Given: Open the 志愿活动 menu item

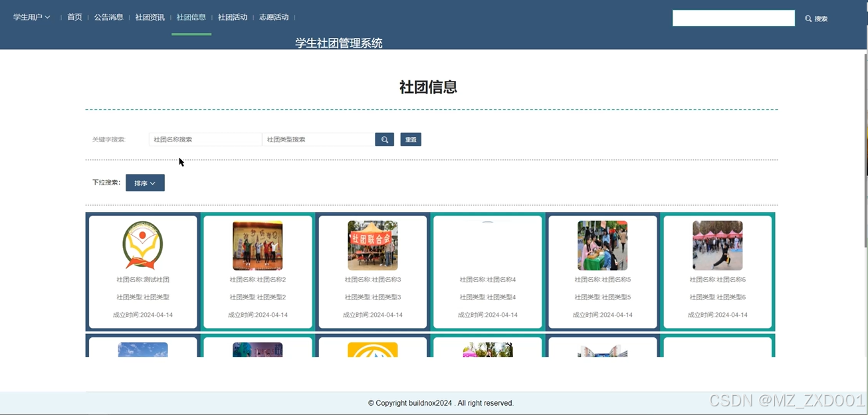Looking at the screenshot, I should click(274, 17).
